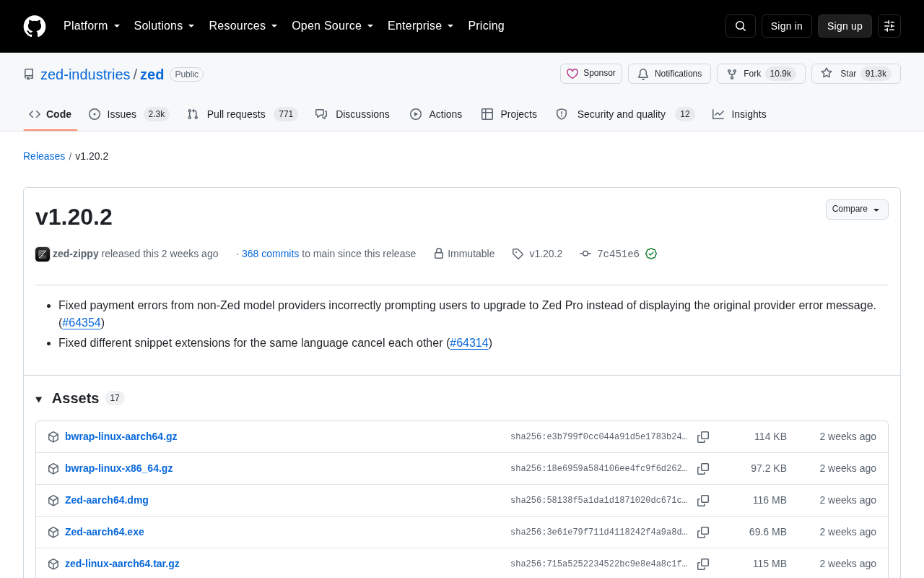Open pull request #64314

click(469, 343)
